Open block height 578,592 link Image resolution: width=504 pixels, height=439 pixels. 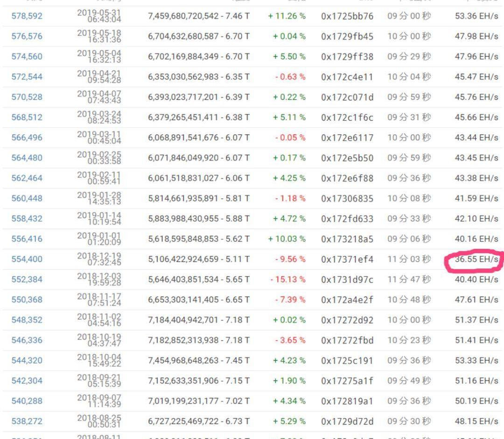pyautogui.click(x=27, y=16)
